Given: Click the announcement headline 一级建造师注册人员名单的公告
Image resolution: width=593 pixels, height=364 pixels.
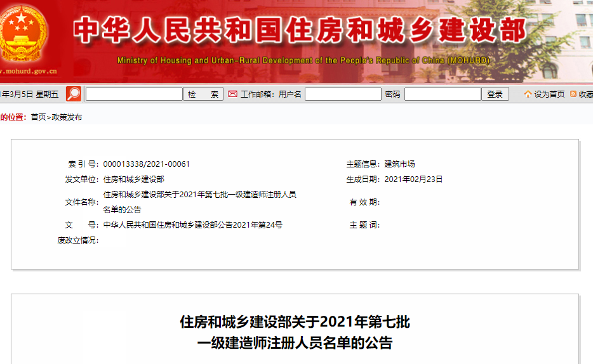Looking at the screenshot, I should pyautogui.click(x=295, y=344).
